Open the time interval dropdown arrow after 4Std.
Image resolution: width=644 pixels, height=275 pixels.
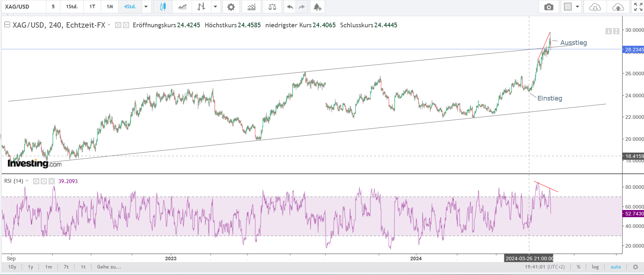click(x=146, y=7)
